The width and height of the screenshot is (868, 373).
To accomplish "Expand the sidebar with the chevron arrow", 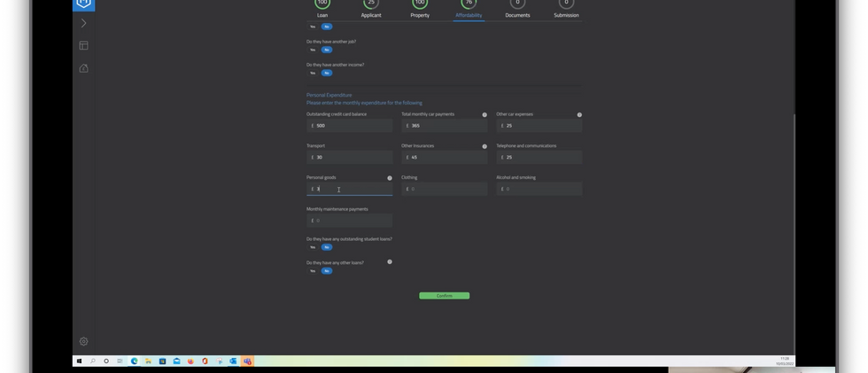I will click(x=83, y=23).
